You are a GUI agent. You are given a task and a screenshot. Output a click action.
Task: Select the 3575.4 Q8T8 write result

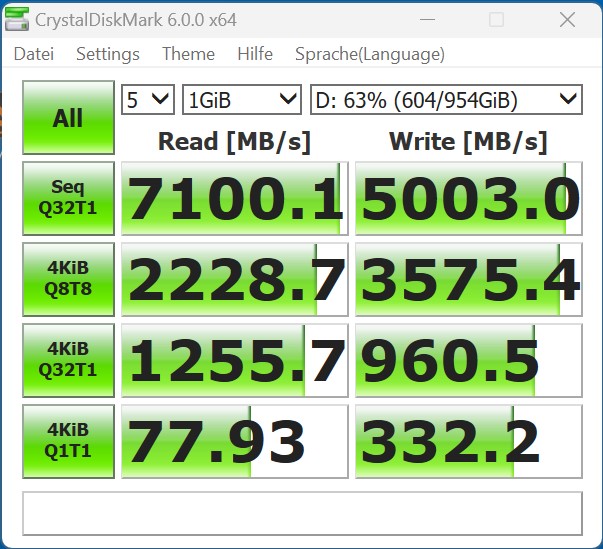click(469, 279)
